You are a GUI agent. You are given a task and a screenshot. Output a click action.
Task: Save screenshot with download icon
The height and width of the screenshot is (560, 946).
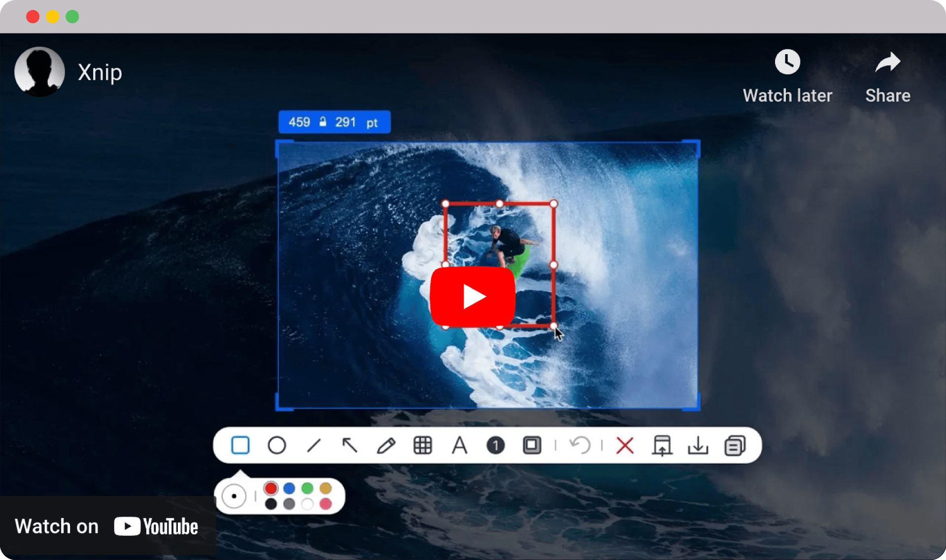point(698,445)
